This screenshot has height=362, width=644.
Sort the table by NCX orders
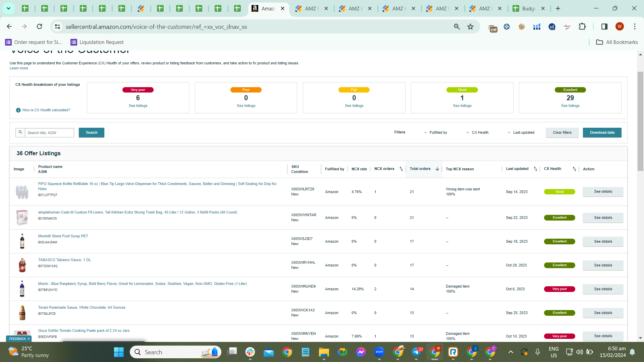point(401,169)
